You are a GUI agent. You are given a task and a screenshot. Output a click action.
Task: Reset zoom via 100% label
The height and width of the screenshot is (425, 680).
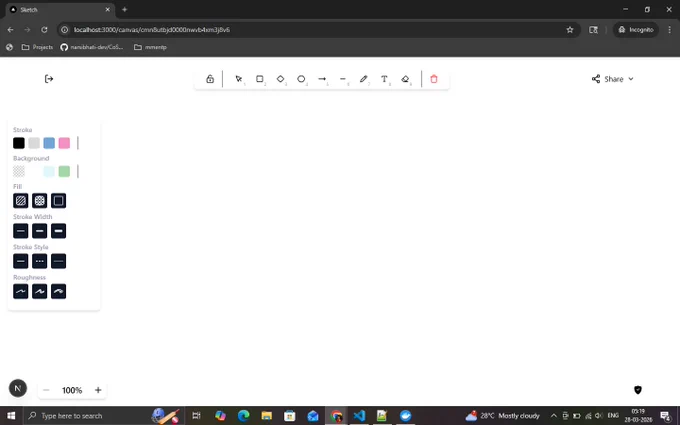pos(72,390)
